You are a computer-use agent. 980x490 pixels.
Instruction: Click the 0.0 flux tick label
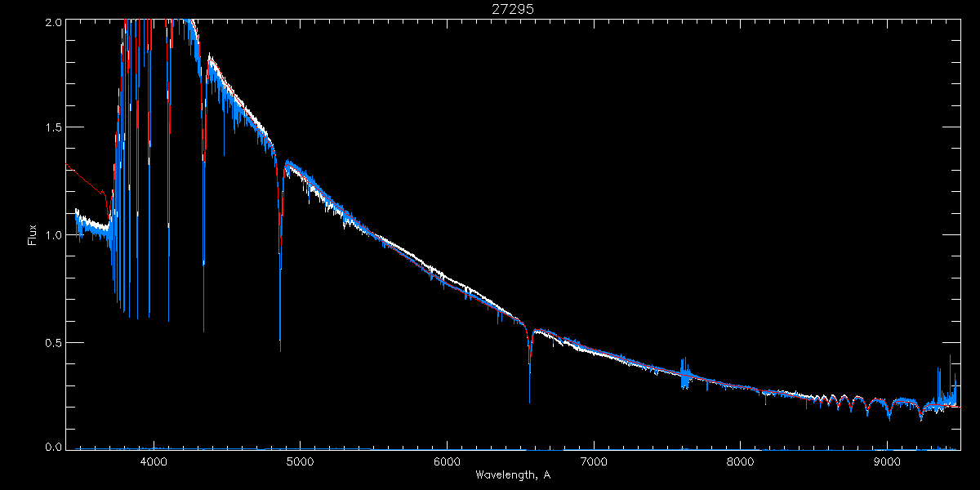(x=52, y=447)
